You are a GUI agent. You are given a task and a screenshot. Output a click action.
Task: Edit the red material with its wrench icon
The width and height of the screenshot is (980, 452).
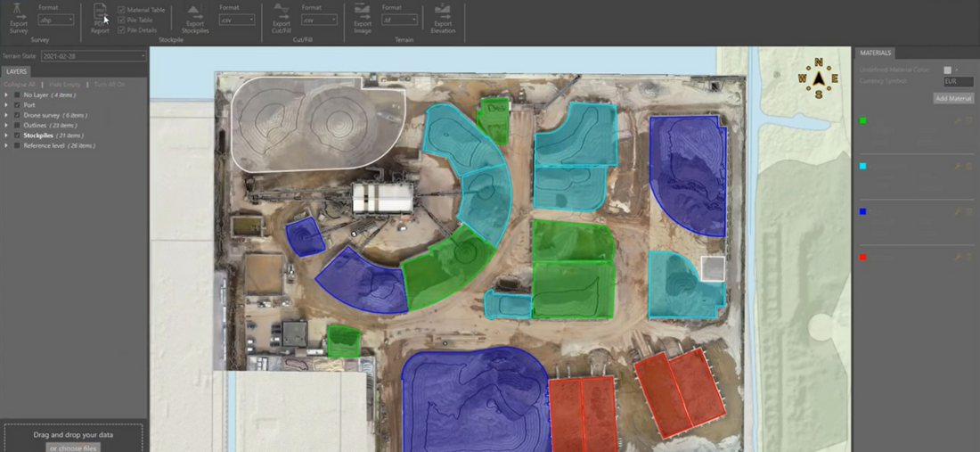[957, 257]
